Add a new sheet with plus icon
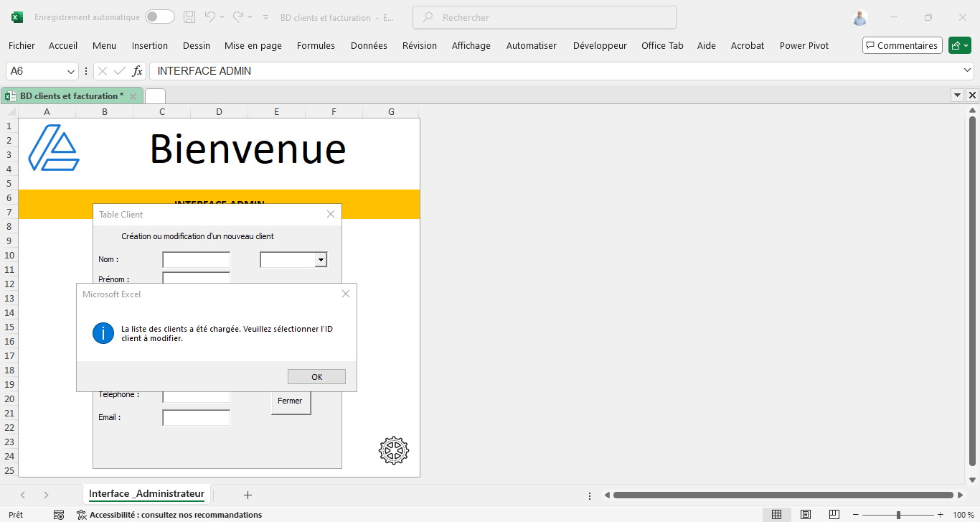This screenshot has height=522, width=980. point(248,495)
